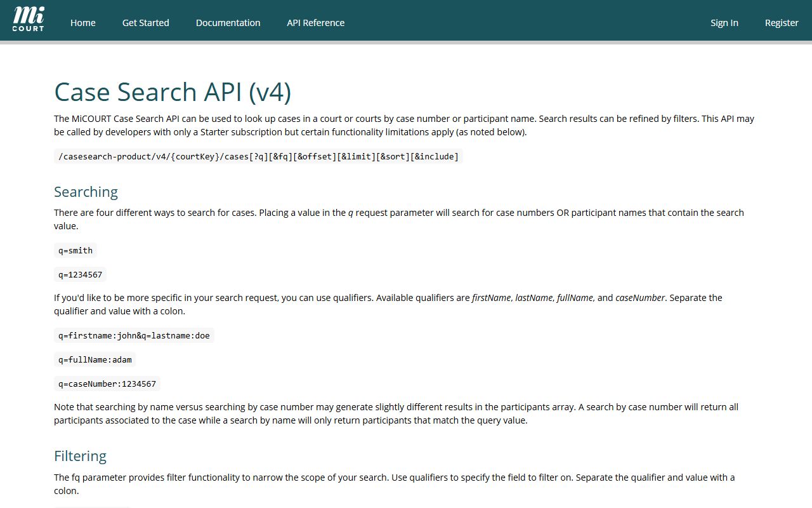The width and height of the screenshot is (812, 508).
Task: Click the italic caseNumber qualifier word
Action: (x=640, y=298)
